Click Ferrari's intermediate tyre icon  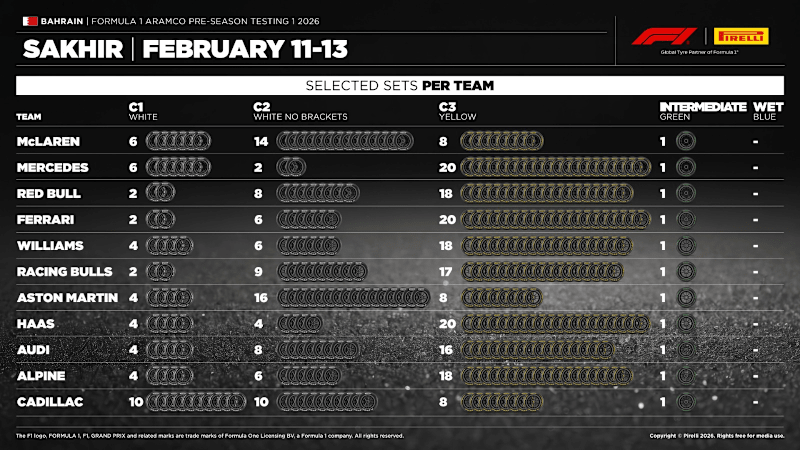(x=684, y=219)
